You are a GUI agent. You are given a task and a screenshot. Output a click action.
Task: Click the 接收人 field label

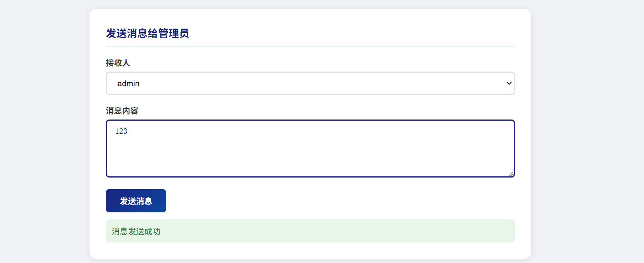click(x=118, y=63)
